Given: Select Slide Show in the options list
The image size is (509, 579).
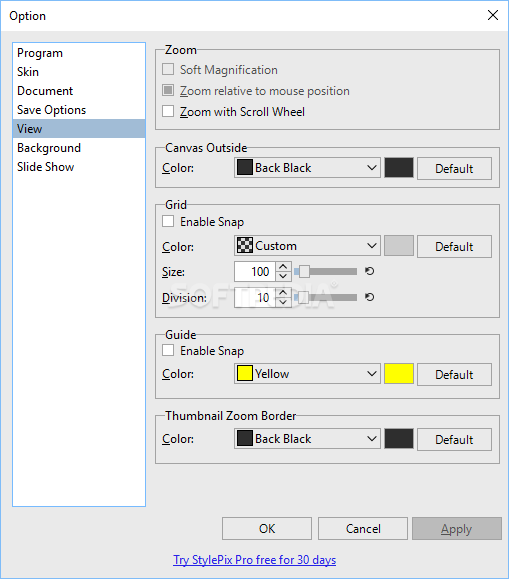Looking at the screenshot, I should tap(79, 167).
